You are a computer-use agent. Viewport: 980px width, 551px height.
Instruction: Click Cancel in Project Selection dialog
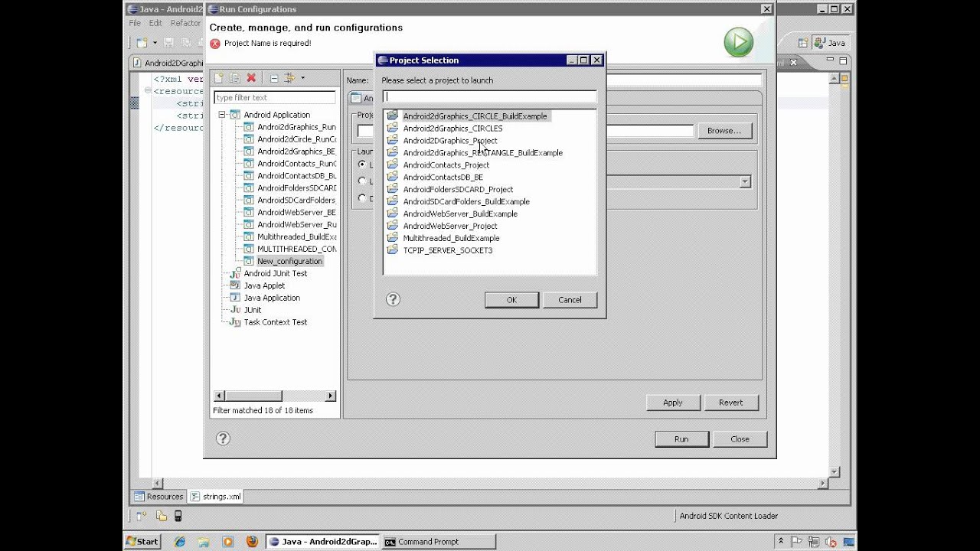570,300
